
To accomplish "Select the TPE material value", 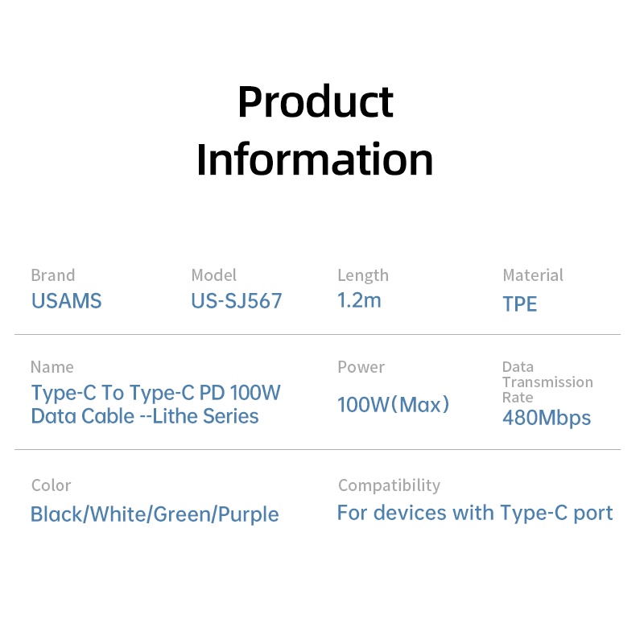I will [x=519, y=304].
